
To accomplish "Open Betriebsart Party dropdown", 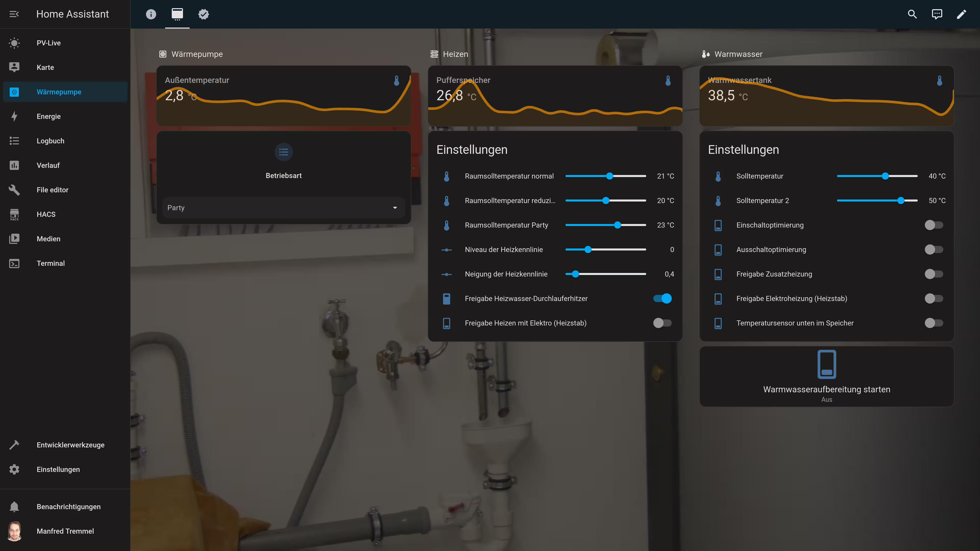I will (x=284, y=208).
